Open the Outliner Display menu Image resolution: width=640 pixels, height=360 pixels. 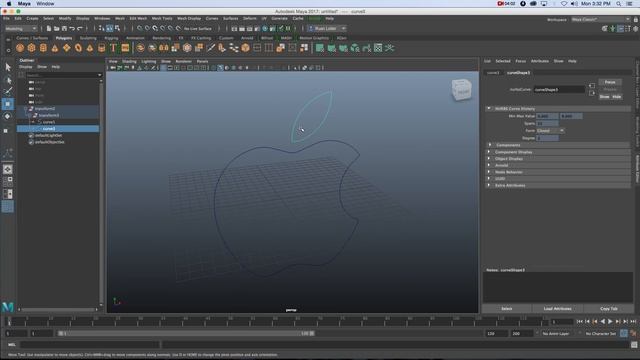tap(25, 67)
